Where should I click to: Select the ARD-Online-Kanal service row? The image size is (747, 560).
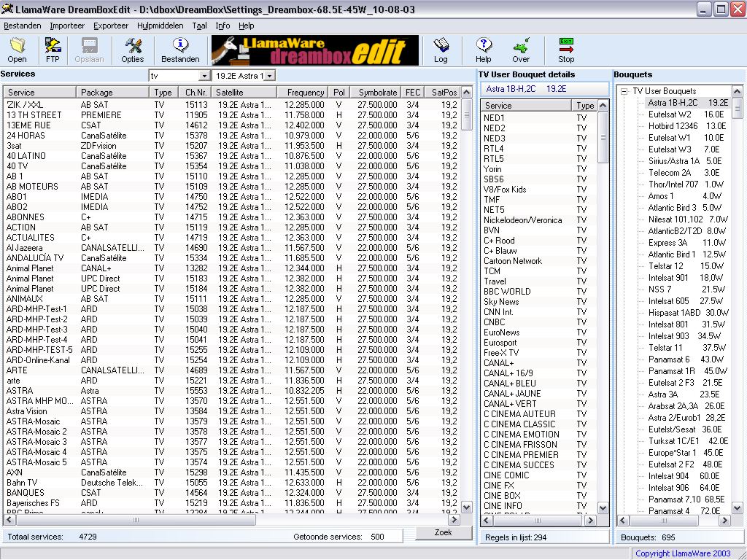(232, 360)
